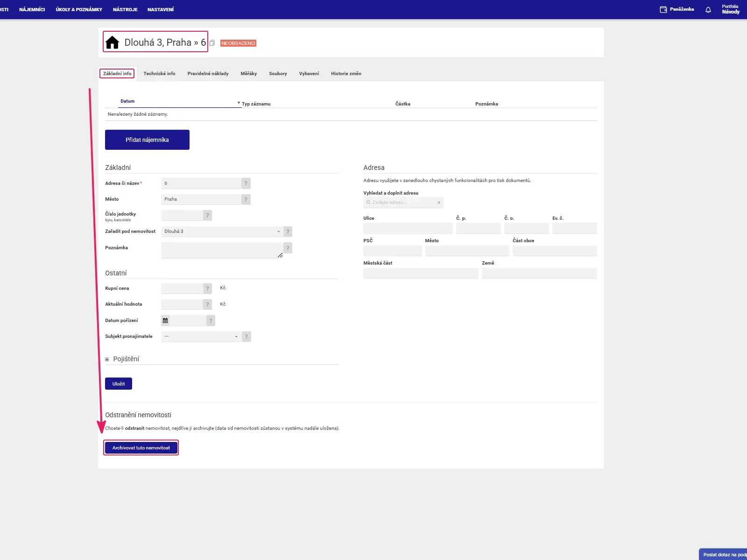
Task: Focus the Městská část field
Action: [421, 273]
